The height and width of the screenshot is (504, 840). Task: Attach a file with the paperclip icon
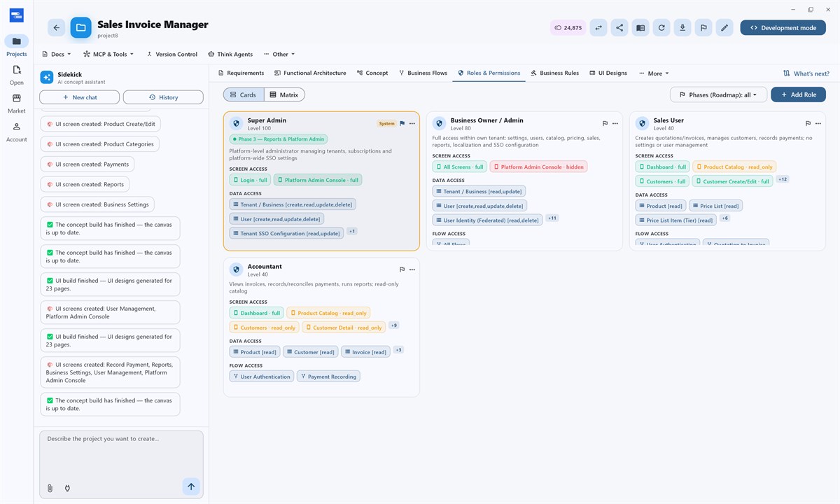50,488
